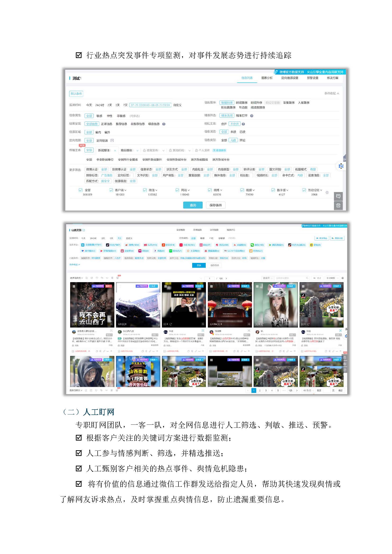This screenshot has width=392, height=554.
Task: Click the 微信 platform filter icon
Action: 252,245
